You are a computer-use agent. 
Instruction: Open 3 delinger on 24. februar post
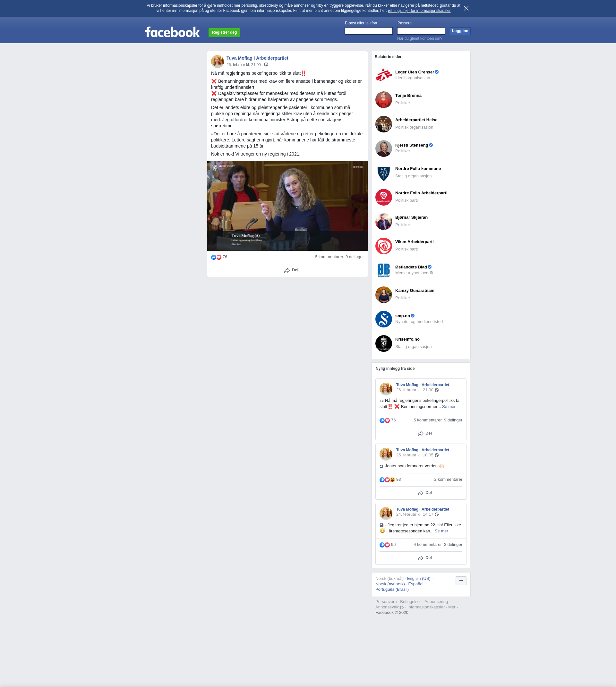pyautogui.click(x=453, y=545)
